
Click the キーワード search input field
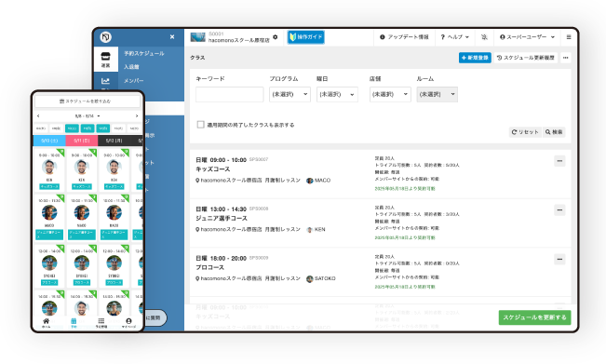[230, 94]
